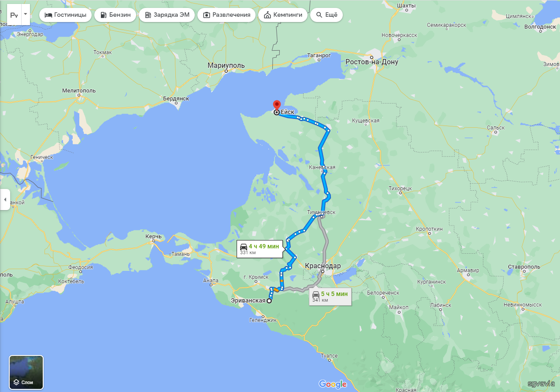Select the Эриванская origin point marker
Viewport: 560px width, 392px height.
[x=269, y=301]
